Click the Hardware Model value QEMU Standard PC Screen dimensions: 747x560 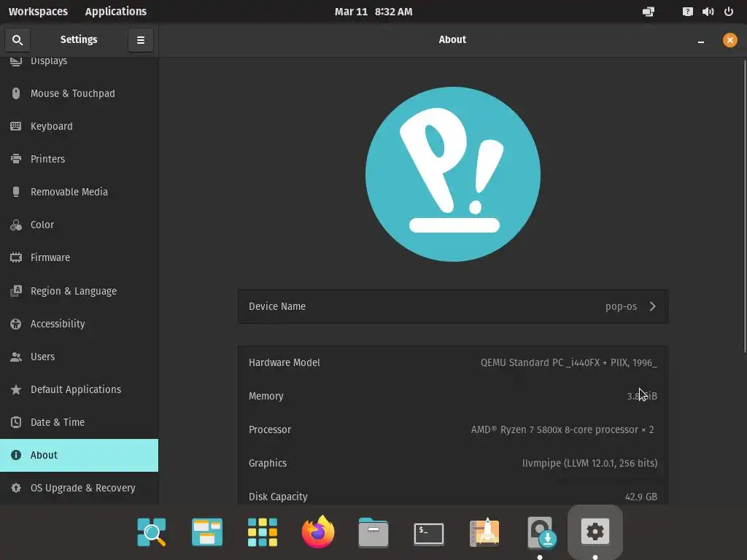[x=568, y=363]
